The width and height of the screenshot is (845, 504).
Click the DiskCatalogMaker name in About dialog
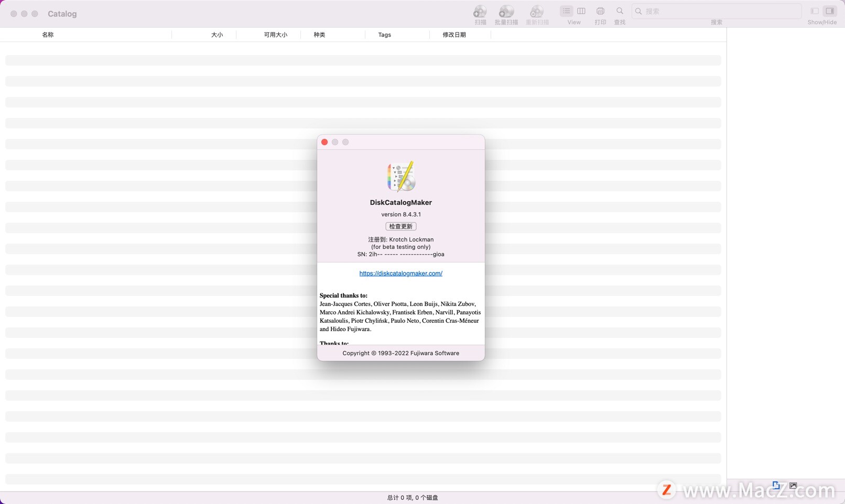pyautogui.click(x=401, y=202)
